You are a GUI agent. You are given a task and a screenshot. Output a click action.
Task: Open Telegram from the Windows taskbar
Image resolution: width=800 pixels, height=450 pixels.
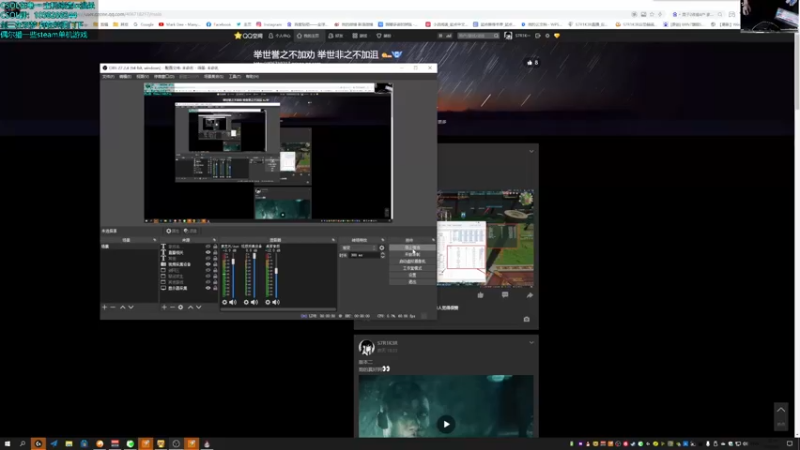pos(54,443)
